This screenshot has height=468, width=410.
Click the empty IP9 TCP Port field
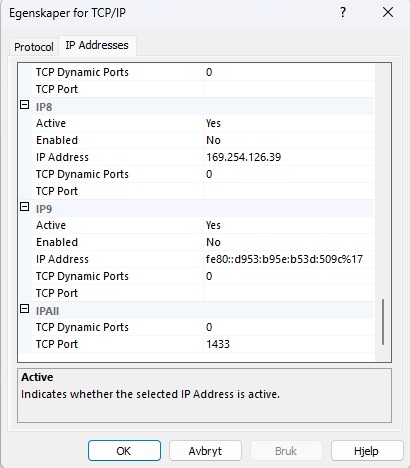(x=289, y=293)
